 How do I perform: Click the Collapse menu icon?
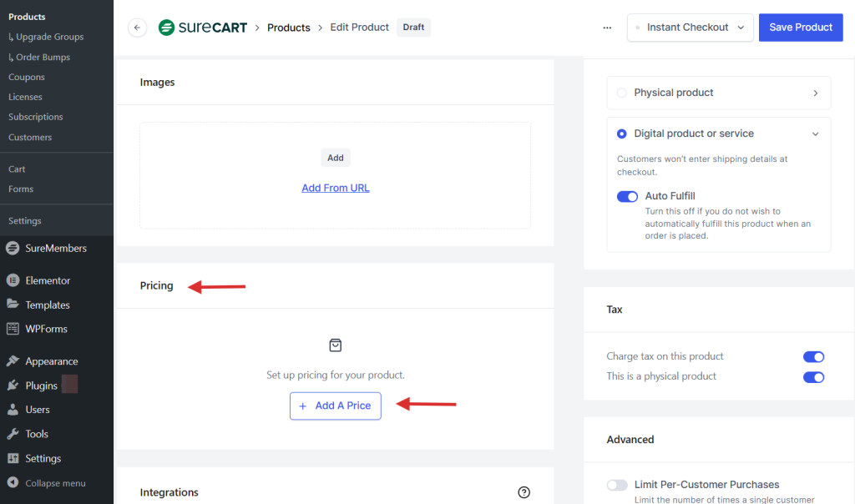13,483
